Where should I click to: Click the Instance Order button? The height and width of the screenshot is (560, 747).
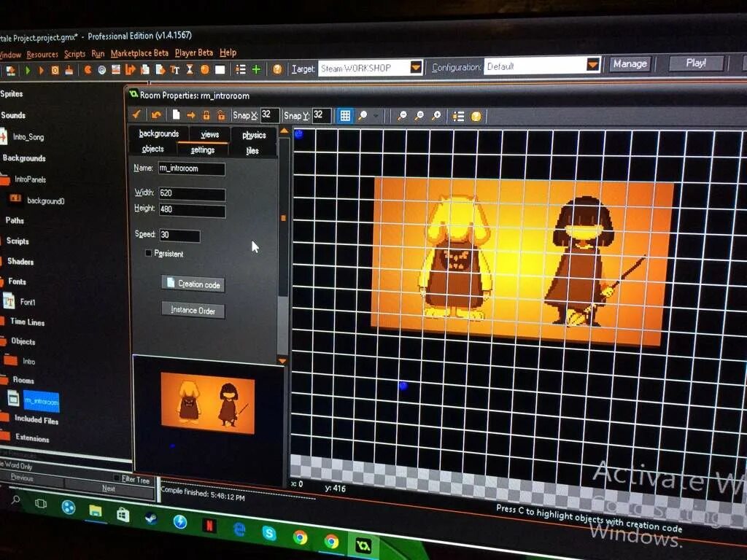tap(193, 310)
